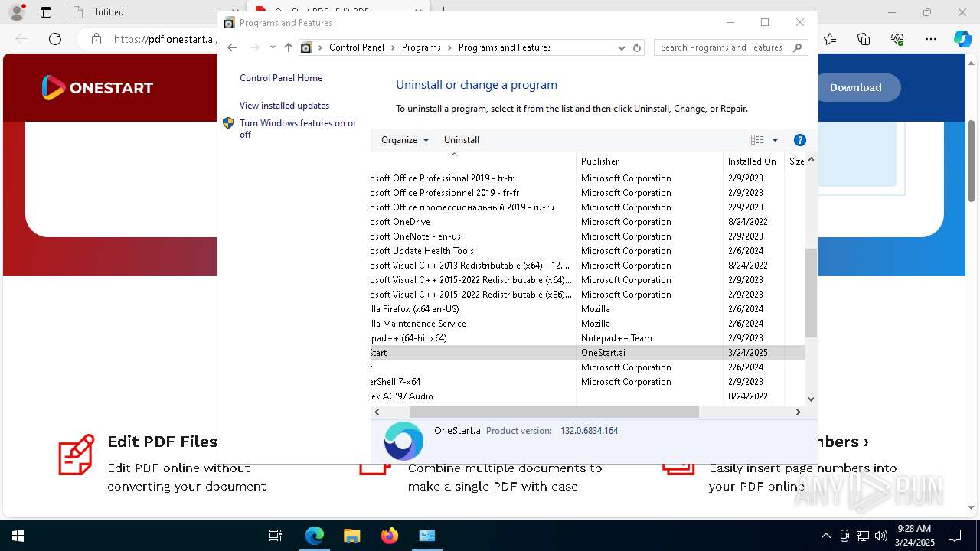Refresh the Programs and Features address bar
The width and height of the screenshot is (980, 551).
pyautogui.click(x=636, y=47)
